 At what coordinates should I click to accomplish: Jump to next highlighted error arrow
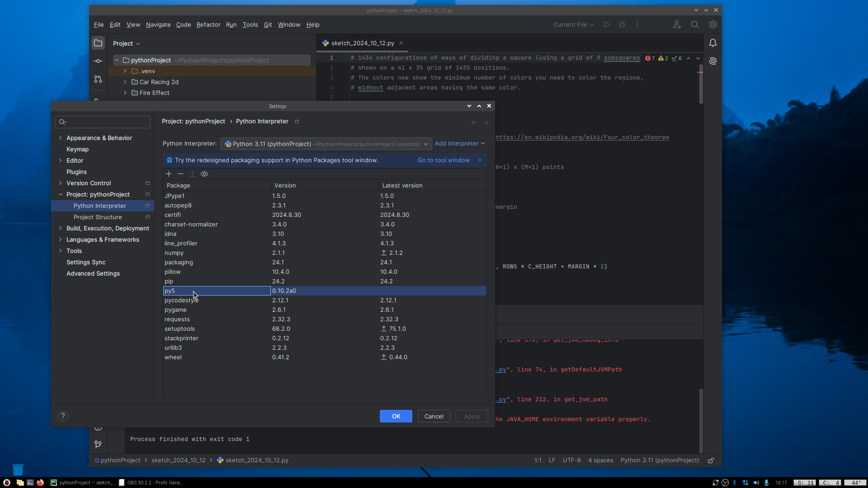(698, 58)
